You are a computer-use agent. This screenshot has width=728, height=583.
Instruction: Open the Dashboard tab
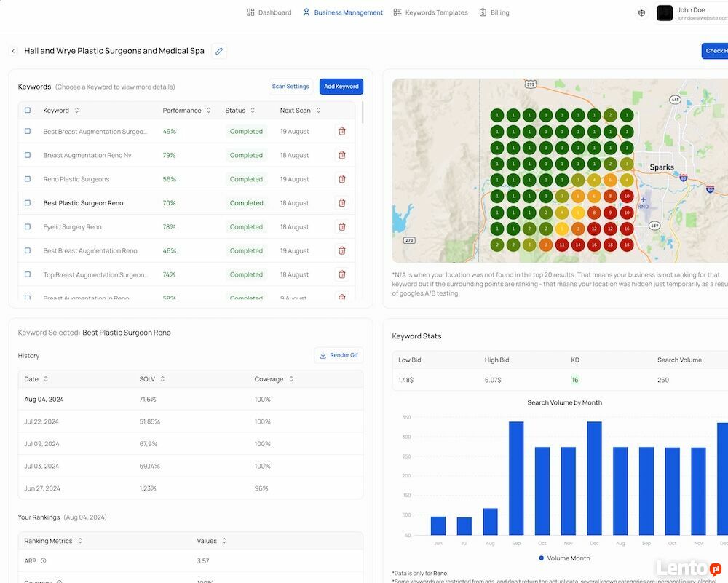click(x=269, y=12)
